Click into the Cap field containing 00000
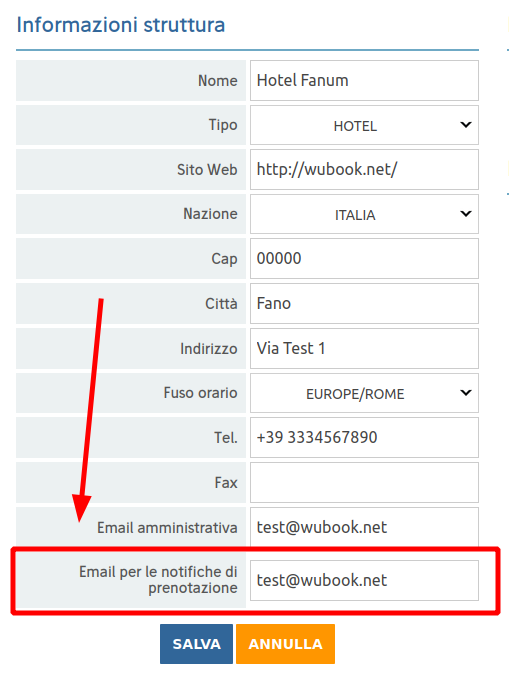The width and height of the screenshot is (509, 680). pyautogui.click(x=364, y=258)
